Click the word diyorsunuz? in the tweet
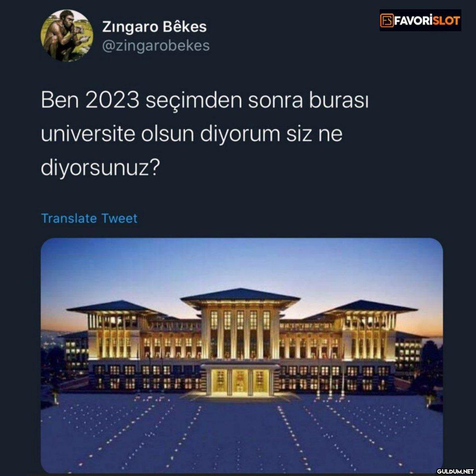Screen dimensions: 476x476 click(100, 167)
